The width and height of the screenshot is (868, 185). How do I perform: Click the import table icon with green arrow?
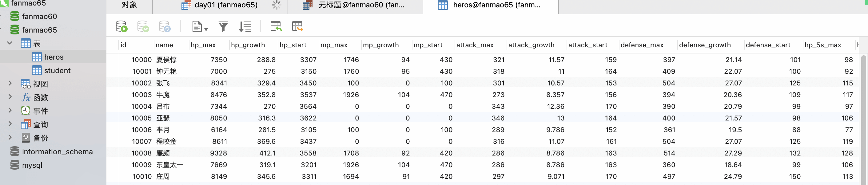[276, 26]
